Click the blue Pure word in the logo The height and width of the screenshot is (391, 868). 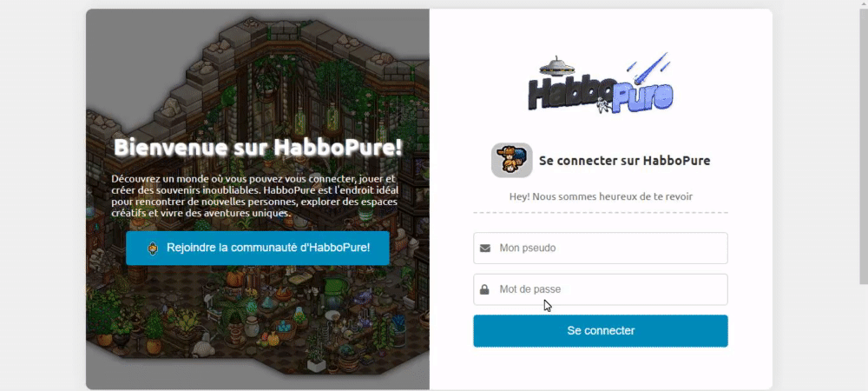(641, 98)
